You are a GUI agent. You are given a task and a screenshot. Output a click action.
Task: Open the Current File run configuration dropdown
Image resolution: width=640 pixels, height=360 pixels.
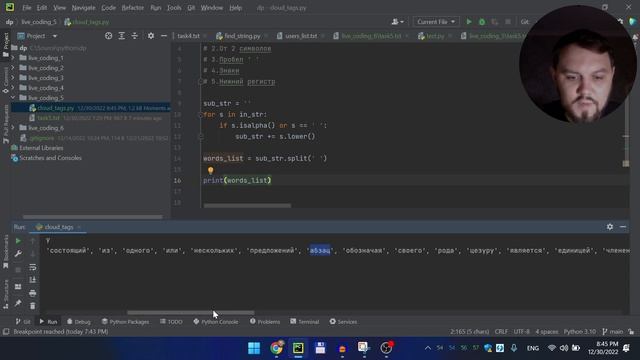(436, 22)
